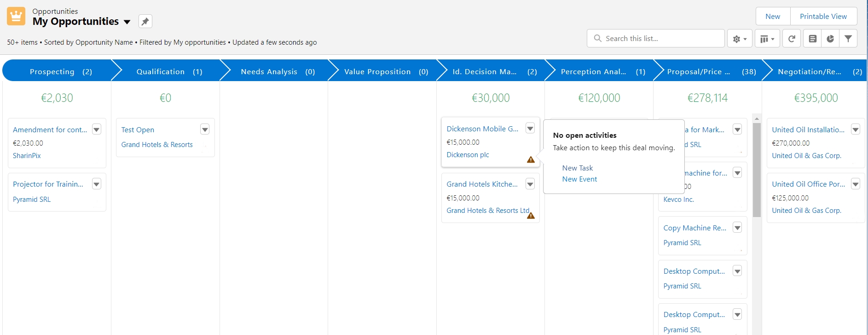Pin the My Opportunities list view

[x=145, y=21]
